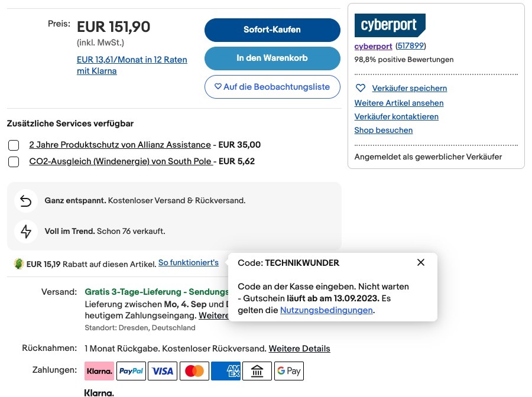Add item via In den Warenkorb
The height and width of the screenshot is (397, 532).
click(x=272, y=58)
